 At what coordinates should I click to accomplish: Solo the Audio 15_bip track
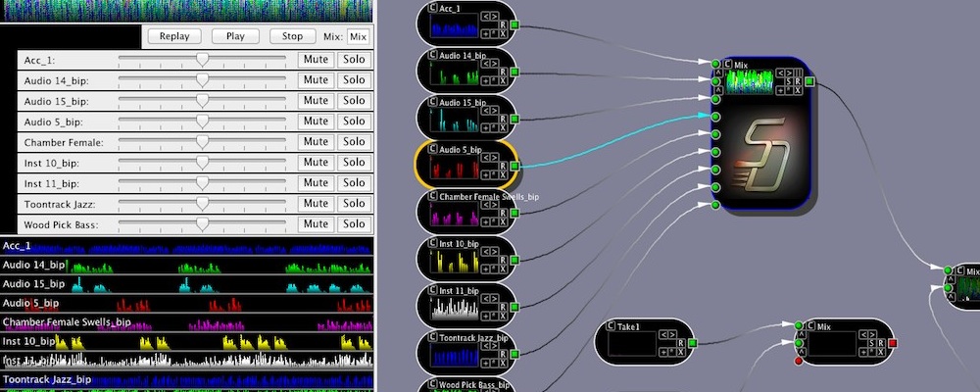tap(354, 101)
